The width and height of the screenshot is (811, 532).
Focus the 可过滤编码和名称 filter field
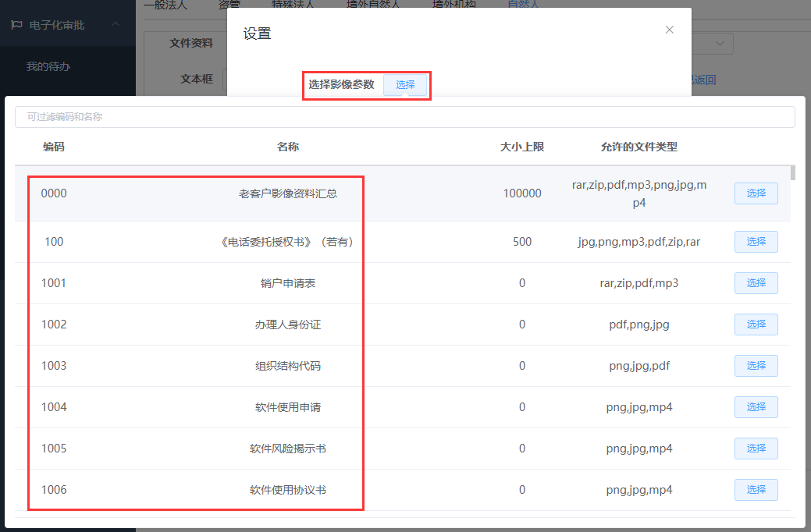[405, 117]
